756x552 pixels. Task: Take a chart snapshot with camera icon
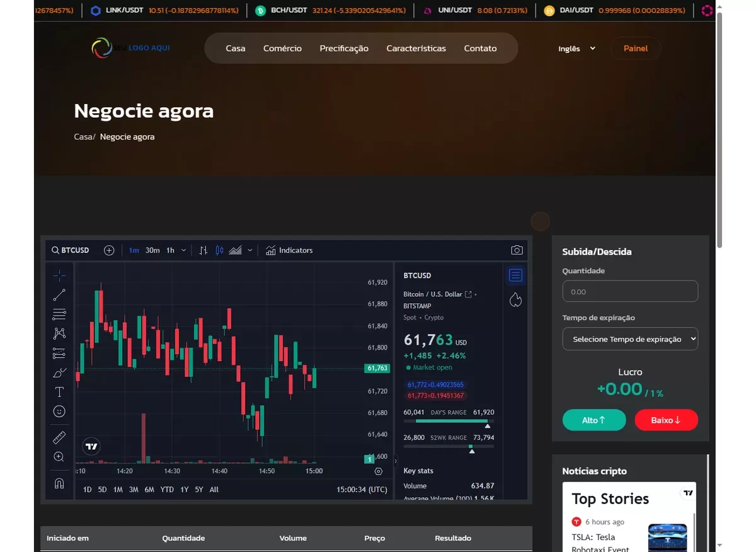coord(517,250)
